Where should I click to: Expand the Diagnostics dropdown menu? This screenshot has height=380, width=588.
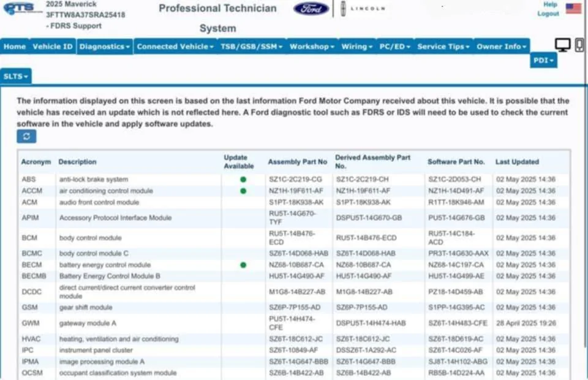[x=105, y=47]
